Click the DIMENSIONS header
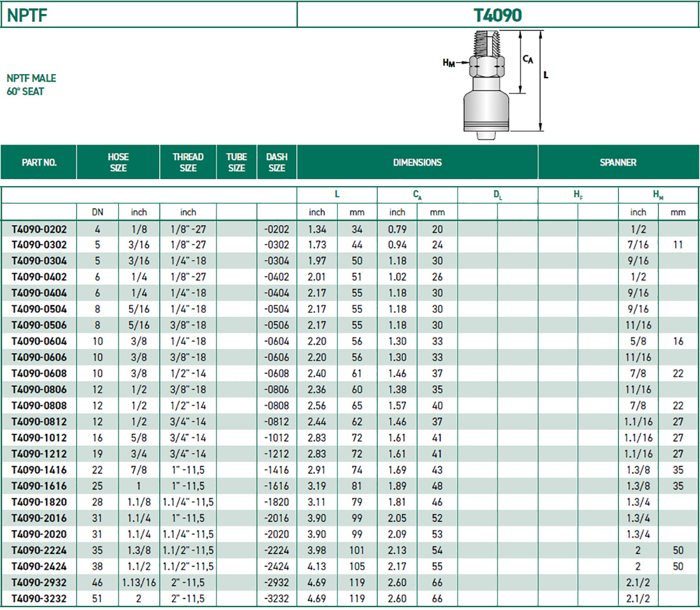 click(x=417, y=162)
